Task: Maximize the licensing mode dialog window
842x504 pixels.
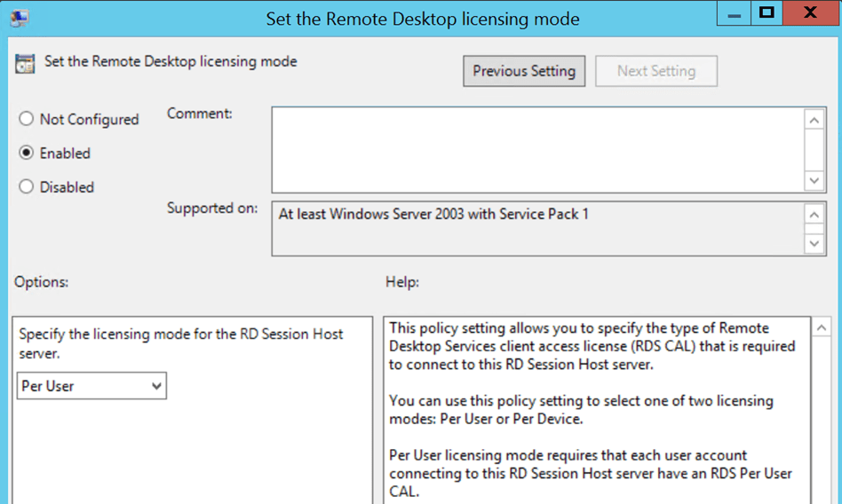Action: pos(765,14)
